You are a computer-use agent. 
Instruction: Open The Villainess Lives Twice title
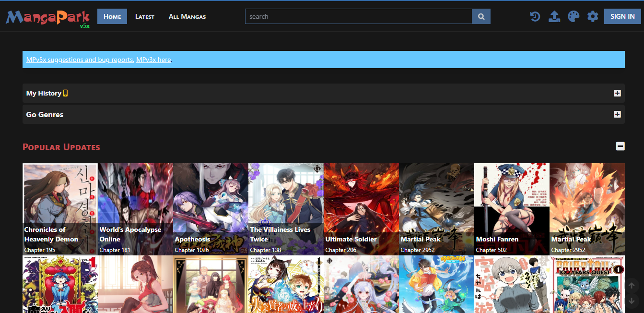(280, 234)
